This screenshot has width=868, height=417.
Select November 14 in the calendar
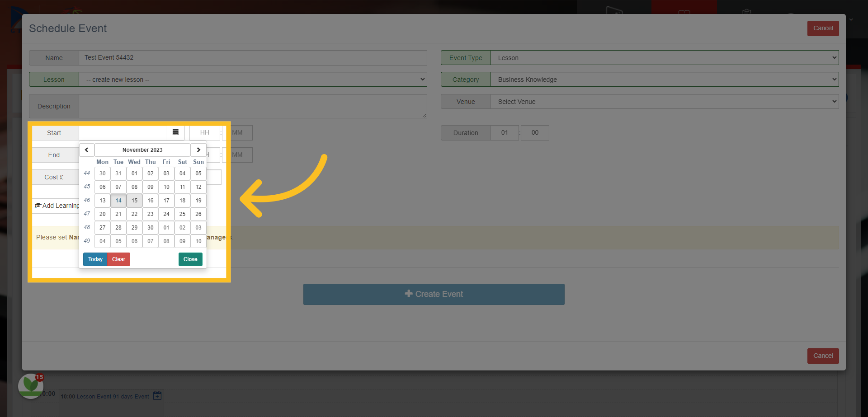pos(118,201)
